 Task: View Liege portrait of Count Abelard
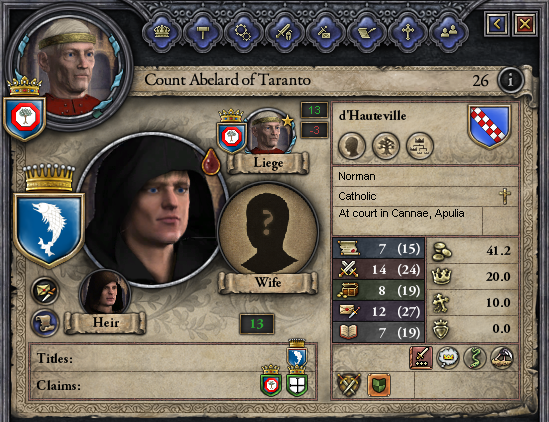(269, 132)
